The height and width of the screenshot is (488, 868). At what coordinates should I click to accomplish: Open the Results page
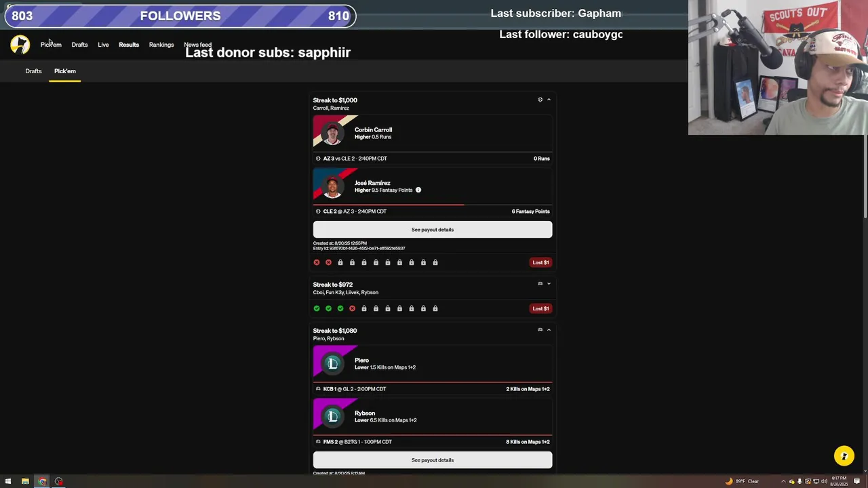coord(129,45)
